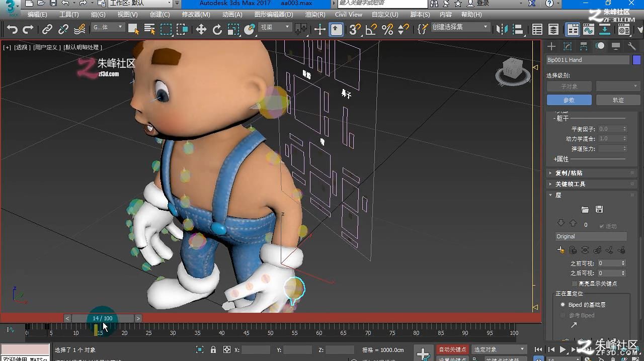The image size is (644, 361).
Task: Open the key filter selected-object dropdown
Action: click(499, 349)
